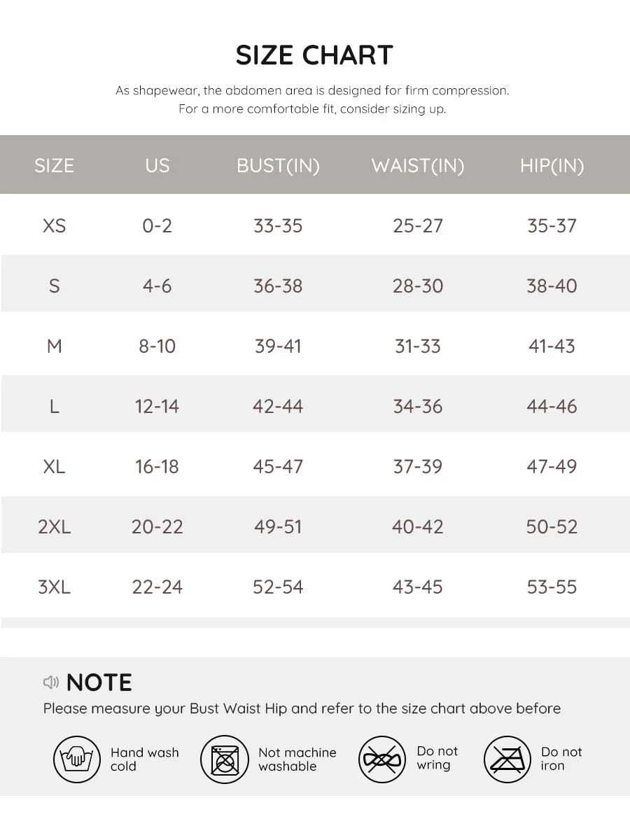Click the not machine washable icon

tap(225, 759)
